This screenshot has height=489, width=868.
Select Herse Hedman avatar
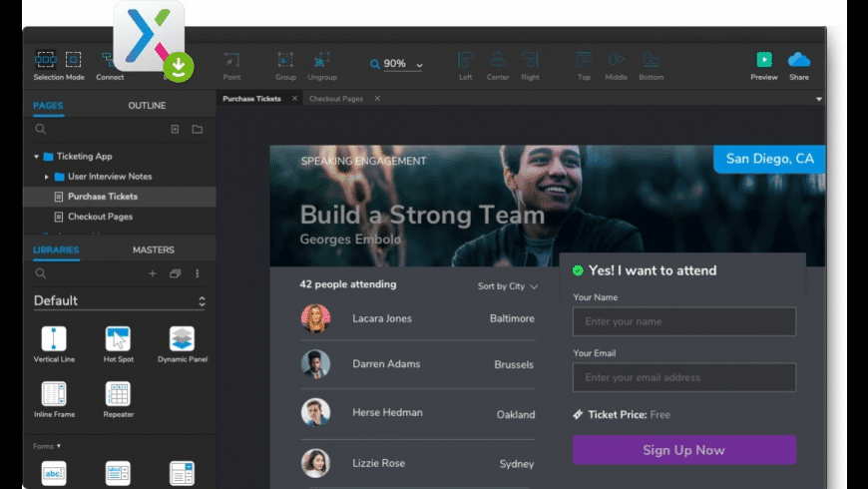(315, 412)
